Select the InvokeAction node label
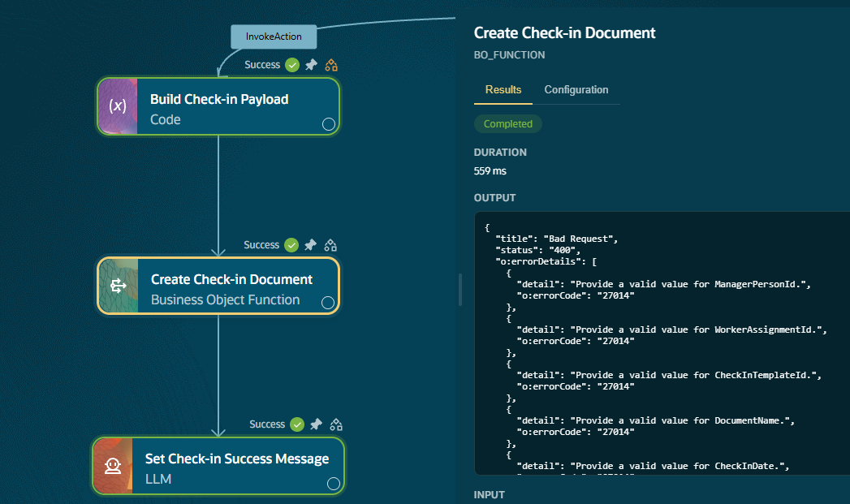Viewport: 850px width, 504px height. 274,37
